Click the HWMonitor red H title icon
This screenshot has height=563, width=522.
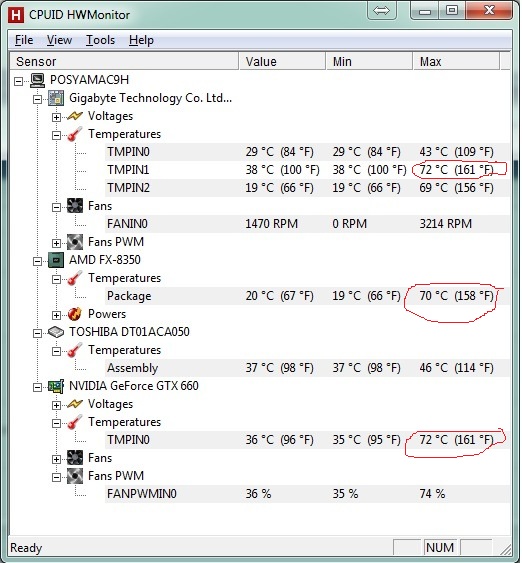16,15
